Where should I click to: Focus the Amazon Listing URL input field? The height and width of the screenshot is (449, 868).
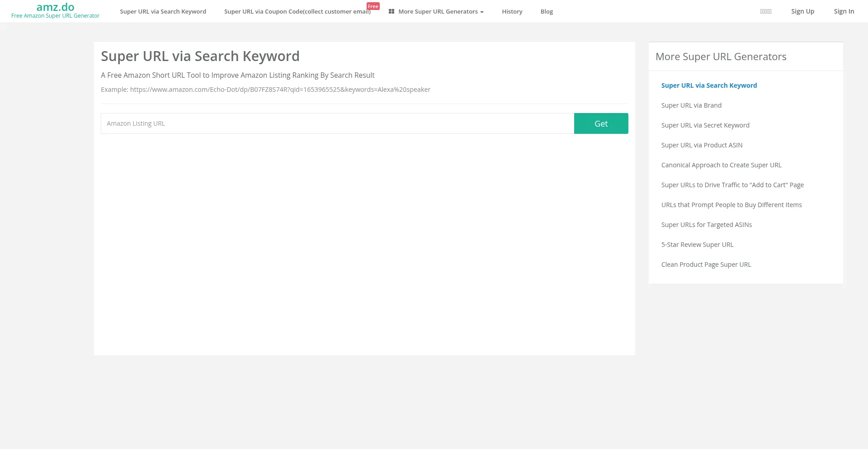tap(337, 123)
